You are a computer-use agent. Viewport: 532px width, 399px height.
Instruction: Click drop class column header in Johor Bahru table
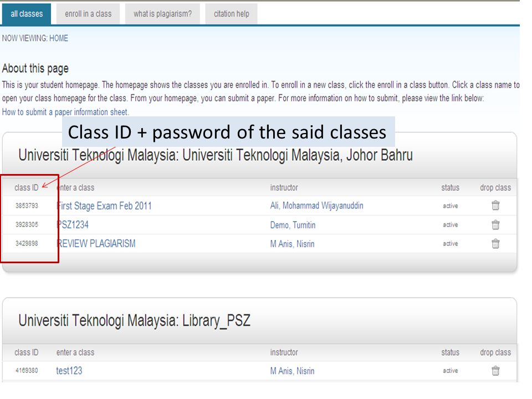(x=495, y=188)
